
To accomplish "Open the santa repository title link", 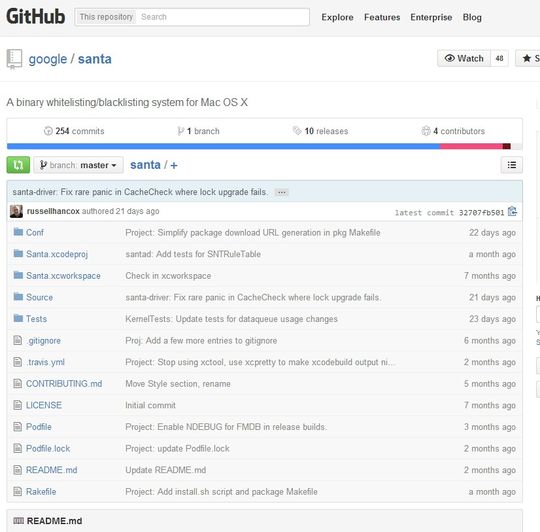I will (x=95, y=59).
